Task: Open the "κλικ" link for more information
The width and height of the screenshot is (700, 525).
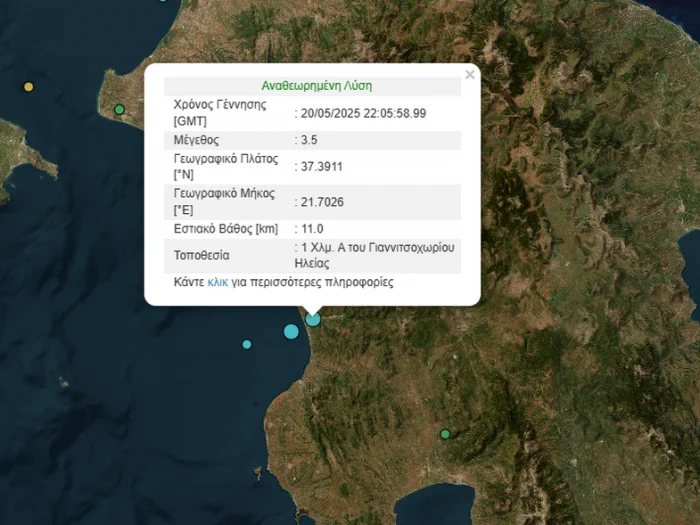Action: pyautogui.click(x=217, y=283)
